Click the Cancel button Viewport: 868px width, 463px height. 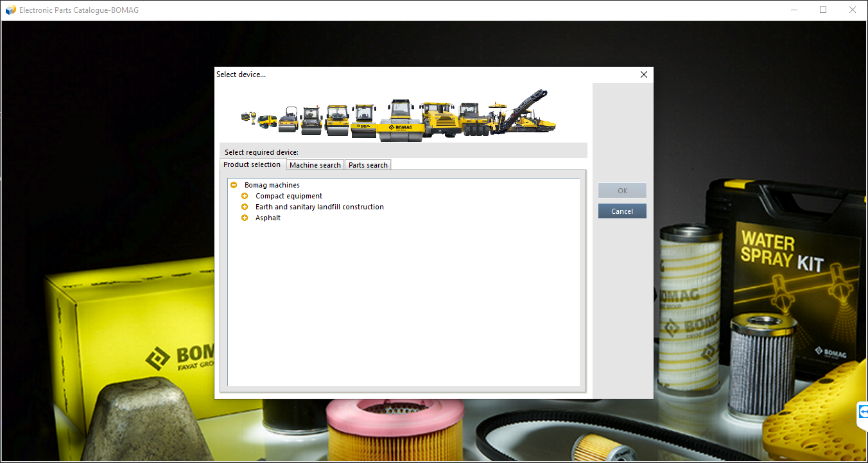tap(621, 211)
